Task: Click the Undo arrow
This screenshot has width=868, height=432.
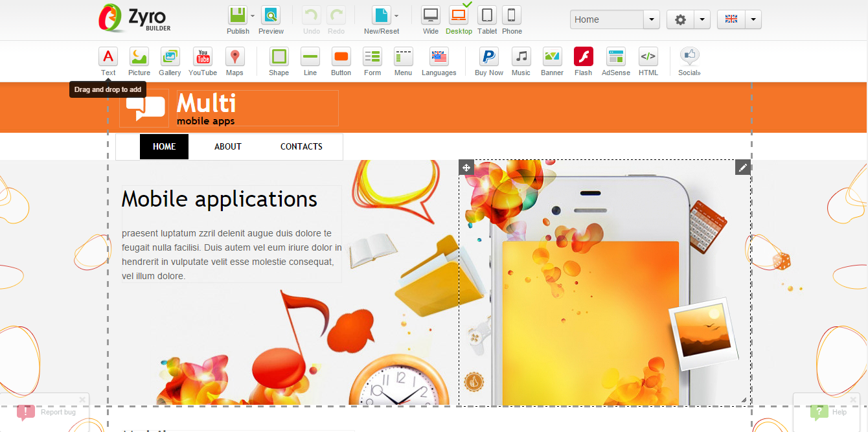Action: [x=312, y=16]
